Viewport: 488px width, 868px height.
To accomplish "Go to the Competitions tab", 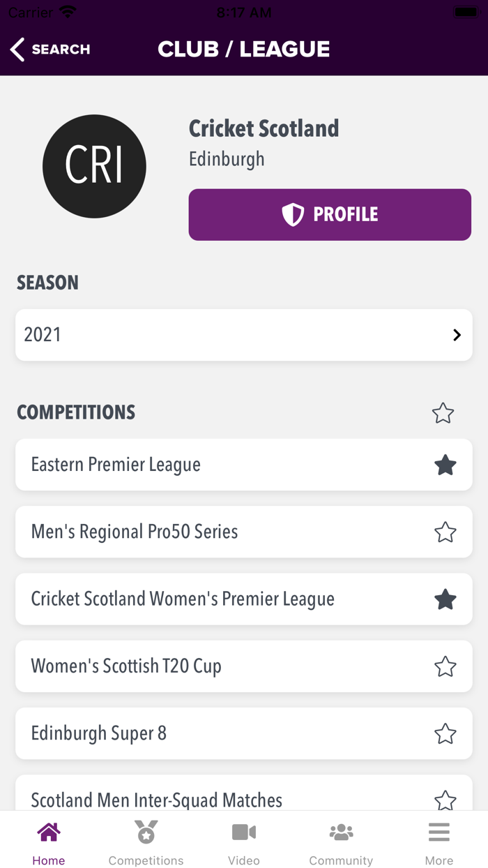I will (x=146, y=841).
